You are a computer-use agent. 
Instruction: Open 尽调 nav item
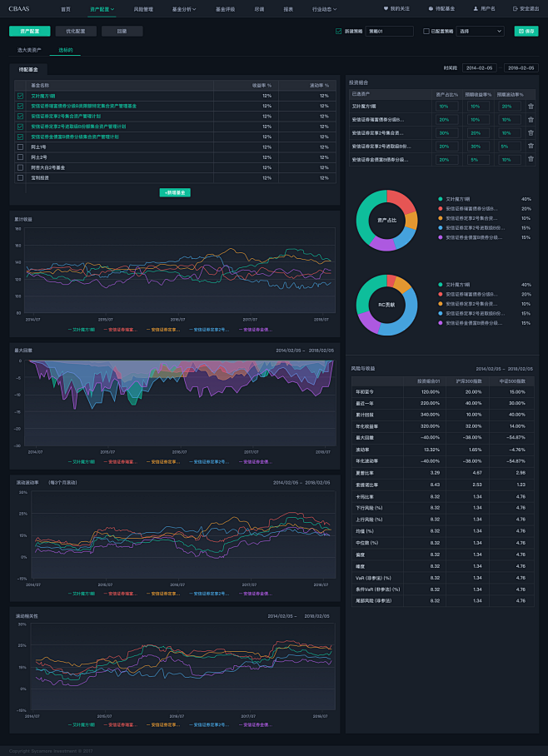[260, 8]
